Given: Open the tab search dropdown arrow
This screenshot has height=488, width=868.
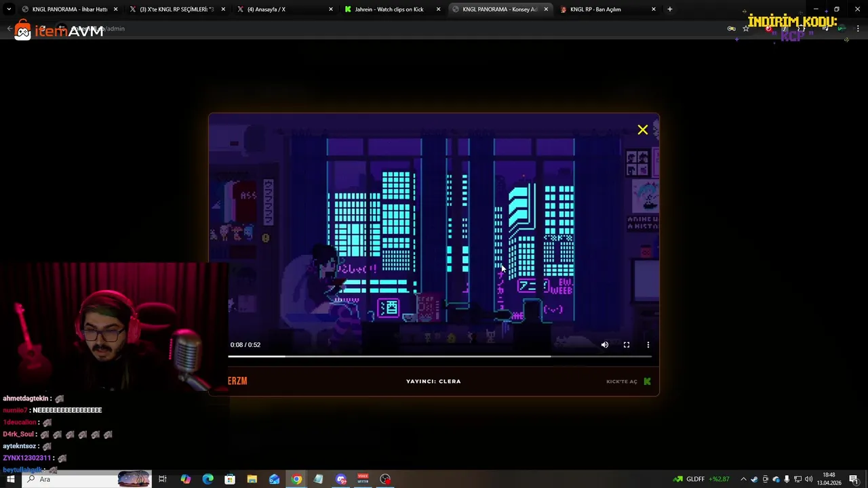Looking at the screenshot, I should (x=8, y=9).
